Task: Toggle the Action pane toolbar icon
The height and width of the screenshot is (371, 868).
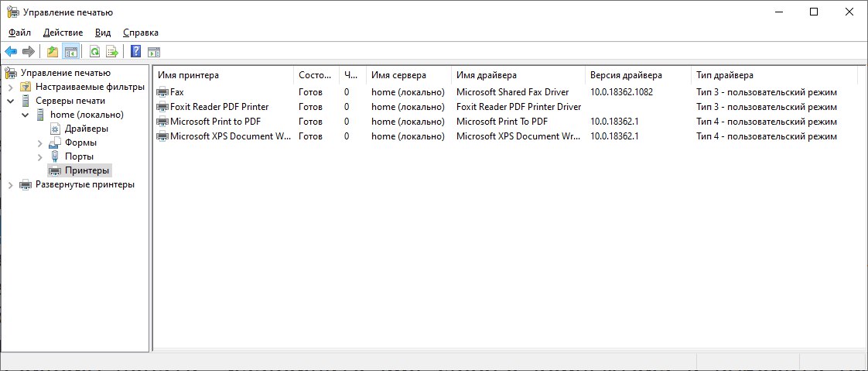Action: pos(154,52)
